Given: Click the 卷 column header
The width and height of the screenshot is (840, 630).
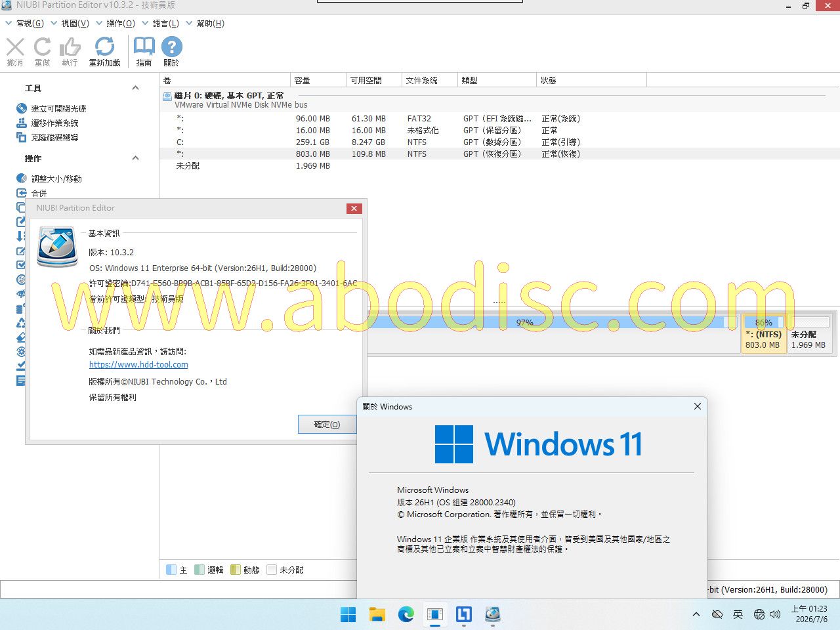Looking at the screenshot, I should 225,80.
